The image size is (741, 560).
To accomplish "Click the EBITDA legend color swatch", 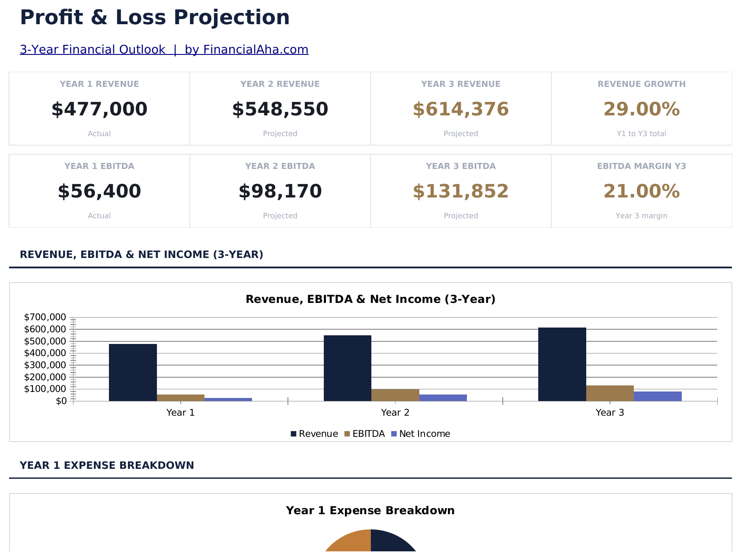I will click(347, 434).
